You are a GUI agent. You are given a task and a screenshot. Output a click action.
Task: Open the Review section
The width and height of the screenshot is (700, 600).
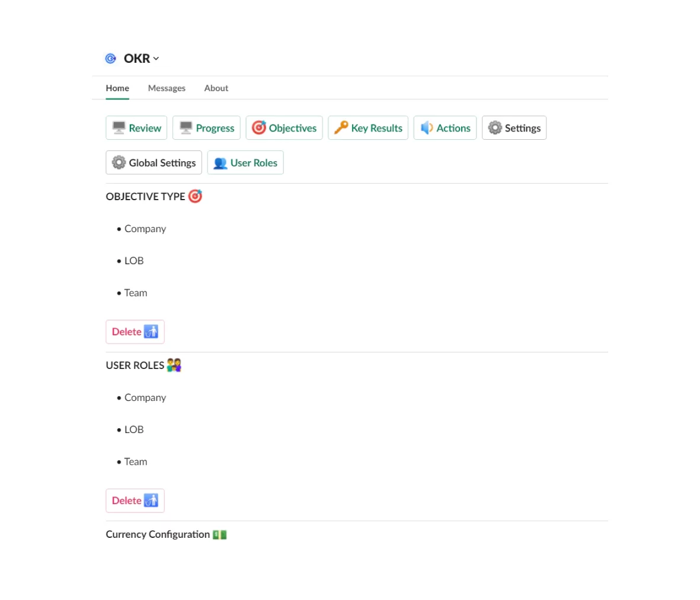(136, 127)
